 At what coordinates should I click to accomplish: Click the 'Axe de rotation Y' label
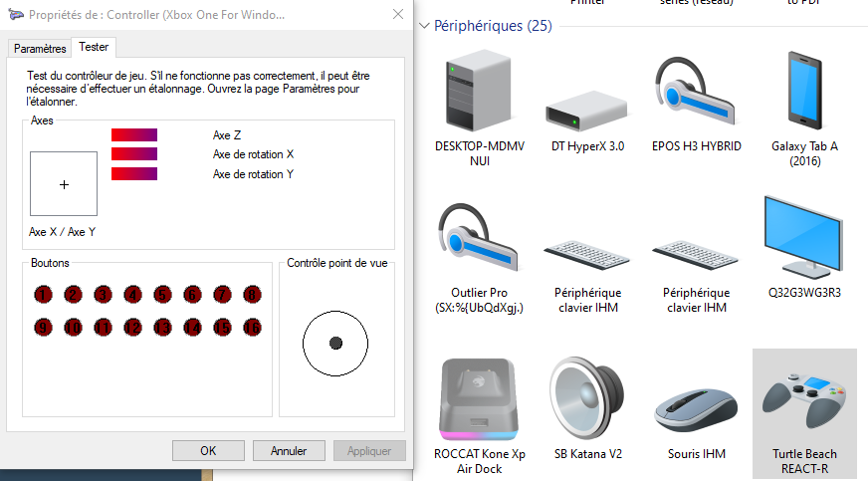pos(253,174)
